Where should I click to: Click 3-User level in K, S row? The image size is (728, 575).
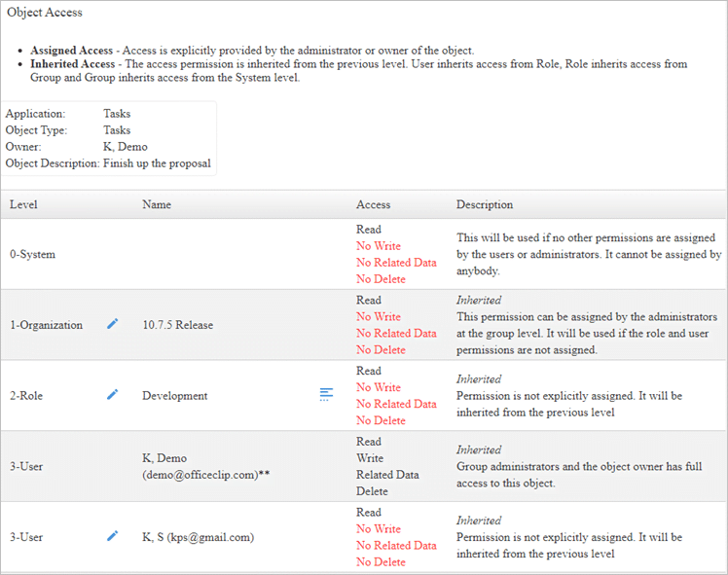tap(26, 537)
